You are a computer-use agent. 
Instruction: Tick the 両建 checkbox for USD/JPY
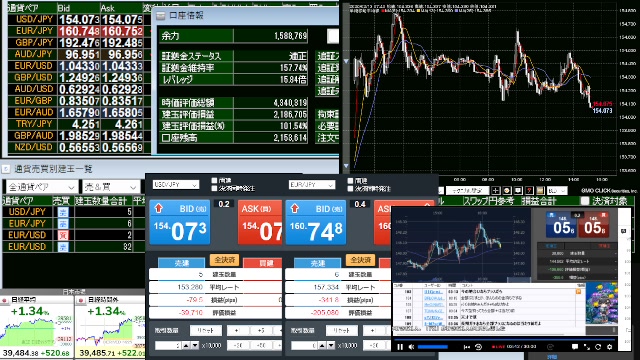point(214,180)
